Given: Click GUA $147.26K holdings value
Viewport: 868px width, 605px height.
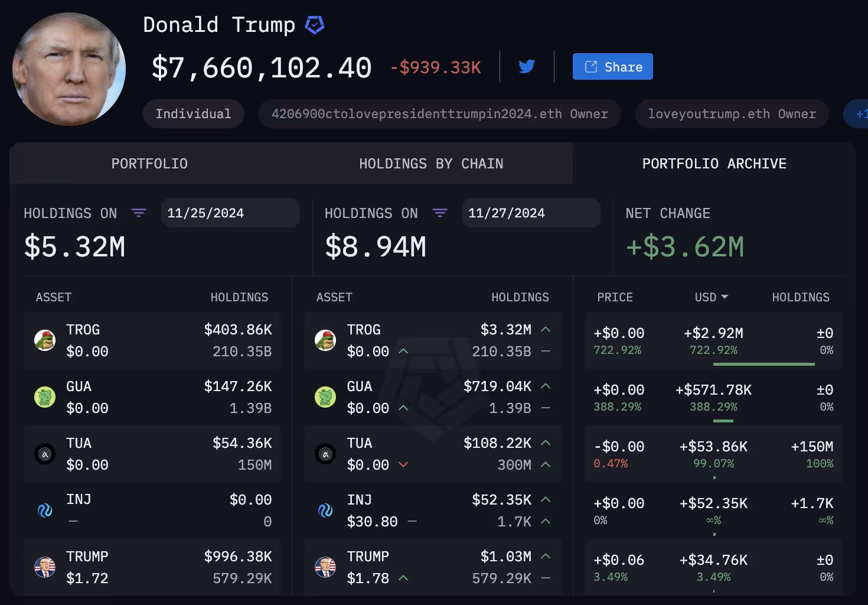Looking at the screenshot, I should click(x=238, y=386).
